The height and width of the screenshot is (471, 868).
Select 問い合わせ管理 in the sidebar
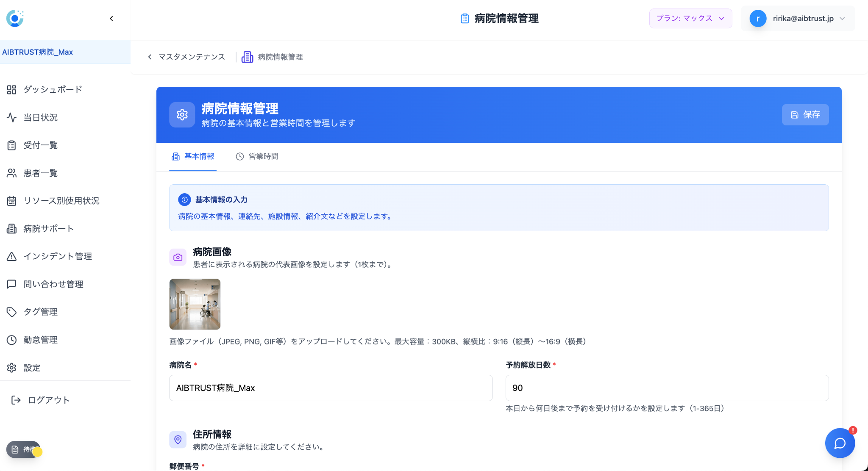point(53,284)
